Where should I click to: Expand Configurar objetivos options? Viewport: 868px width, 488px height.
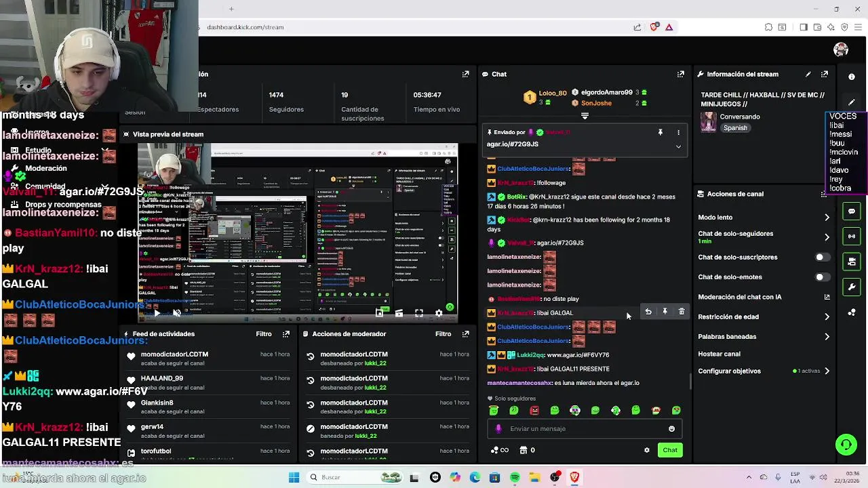click(x=827, y=371)
